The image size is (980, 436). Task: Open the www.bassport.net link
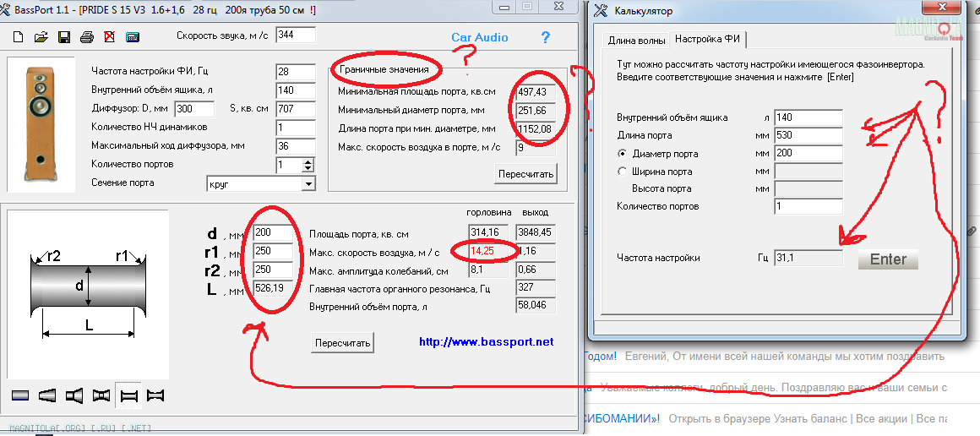click(x=487, y=342)
